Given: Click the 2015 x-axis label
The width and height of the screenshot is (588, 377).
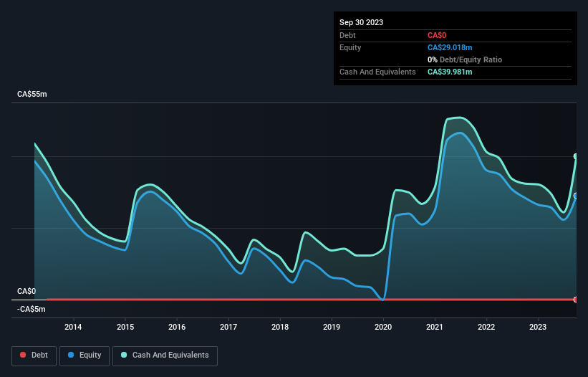Looking at the screenshot, I should [125, 327].
